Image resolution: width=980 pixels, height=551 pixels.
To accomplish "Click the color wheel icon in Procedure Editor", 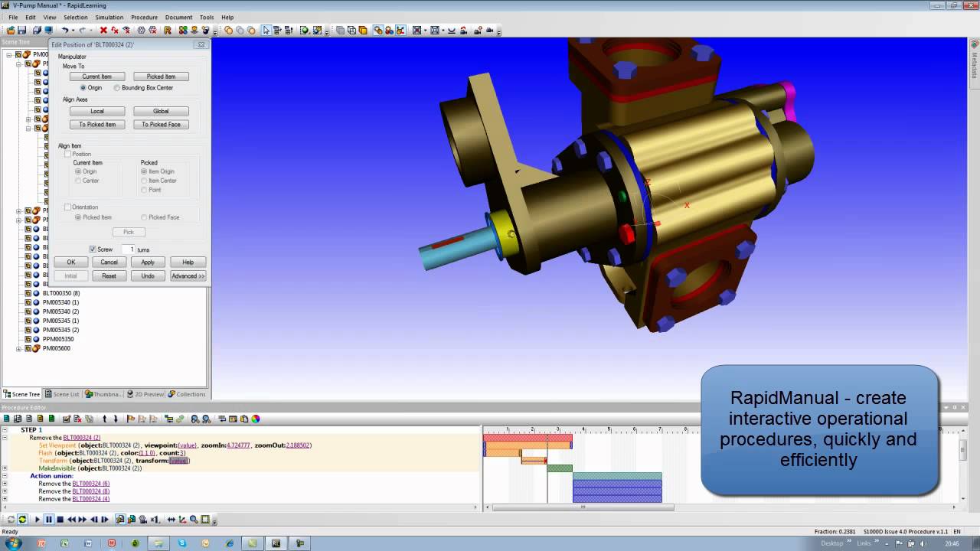I will click(256, 419).
